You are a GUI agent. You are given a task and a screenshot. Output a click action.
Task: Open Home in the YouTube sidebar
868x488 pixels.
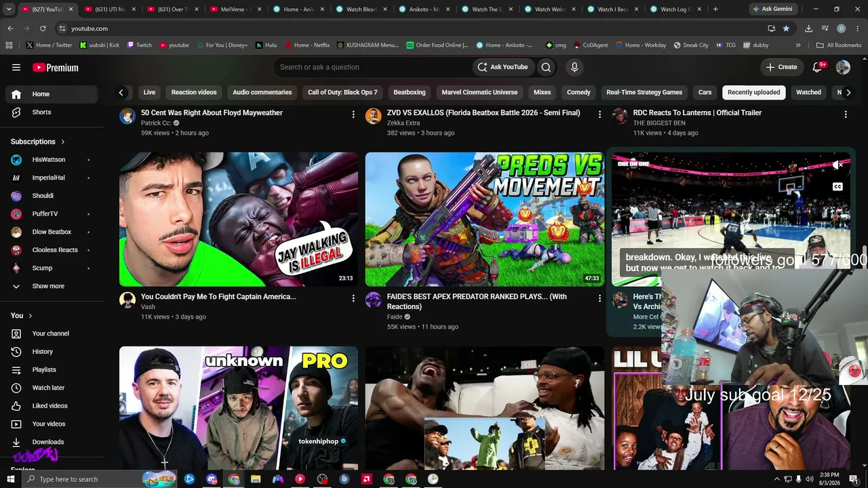[52, 94]
